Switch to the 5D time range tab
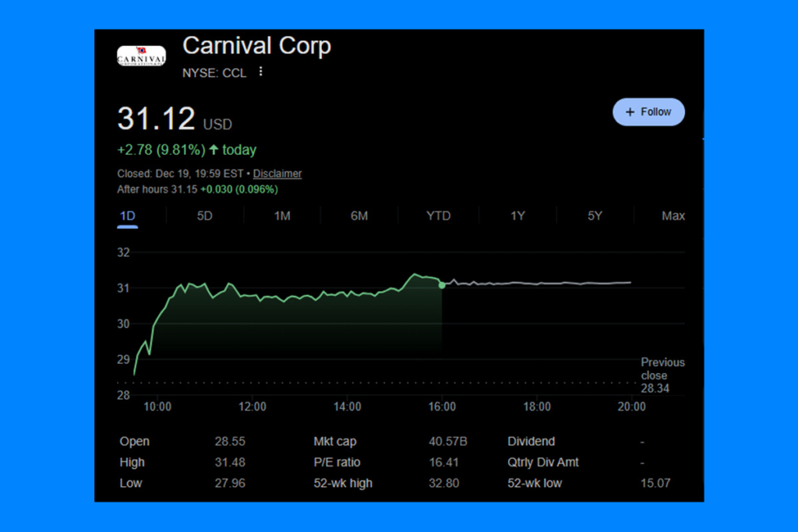Image resolution: width=798 pixels, height=532 pixels. (x=204, y=215)
